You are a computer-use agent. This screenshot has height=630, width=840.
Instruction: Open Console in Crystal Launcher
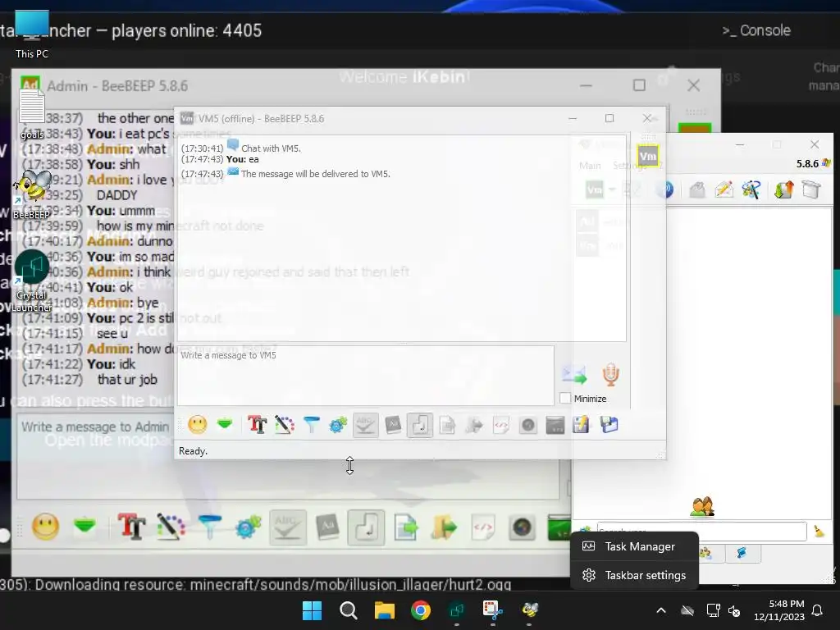pos(756,30)
